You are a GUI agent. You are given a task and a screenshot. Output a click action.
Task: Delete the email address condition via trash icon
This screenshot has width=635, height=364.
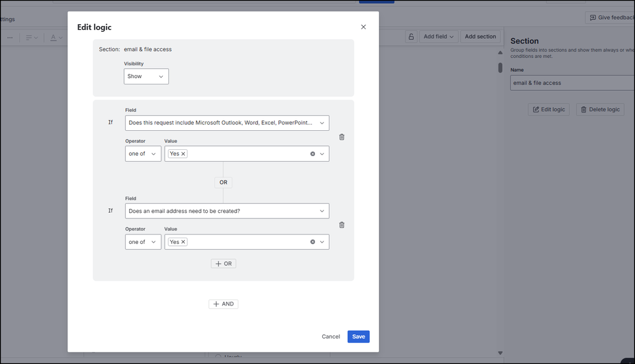click(342, 225)
